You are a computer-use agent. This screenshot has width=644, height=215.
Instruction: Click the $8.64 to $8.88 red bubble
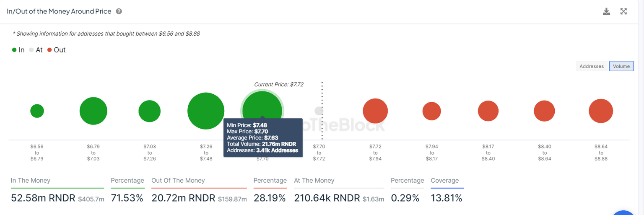coord(601,111)
